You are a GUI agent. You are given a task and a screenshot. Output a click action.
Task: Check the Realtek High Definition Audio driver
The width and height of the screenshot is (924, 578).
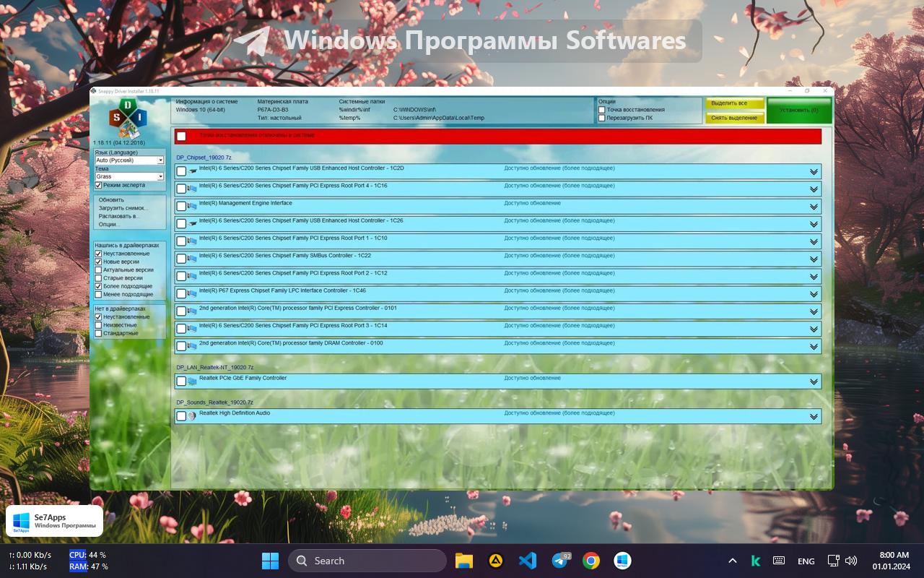click(181, 416)
